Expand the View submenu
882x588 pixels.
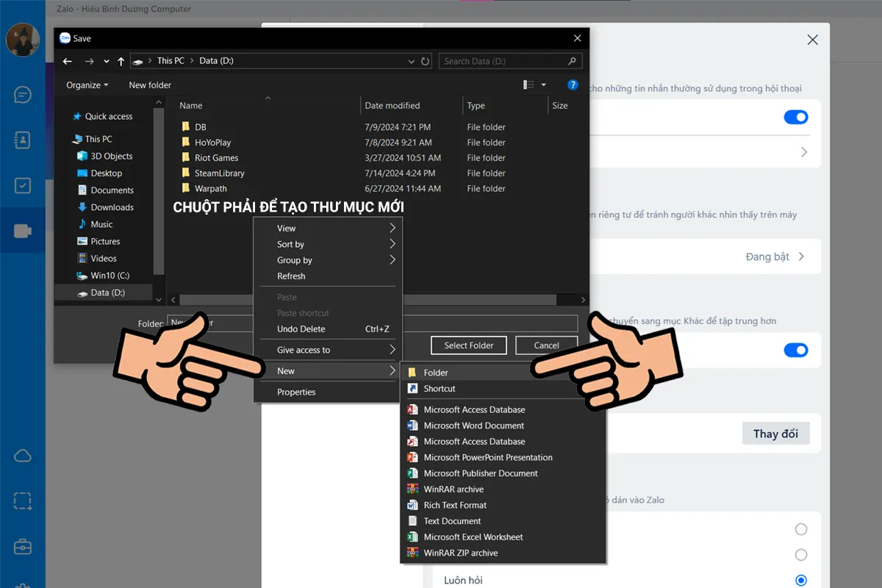pos(328,229)
